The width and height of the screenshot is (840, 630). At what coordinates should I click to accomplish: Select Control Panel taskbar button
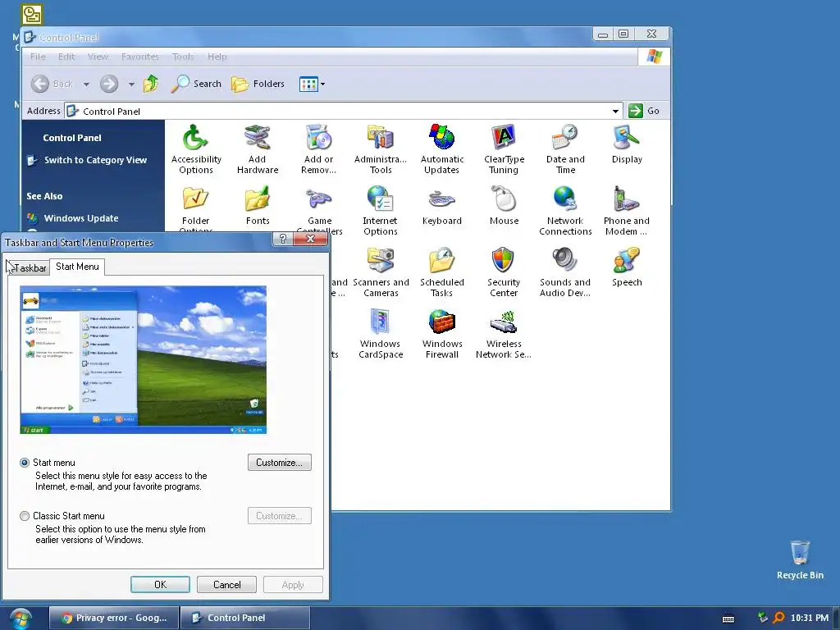244,618
